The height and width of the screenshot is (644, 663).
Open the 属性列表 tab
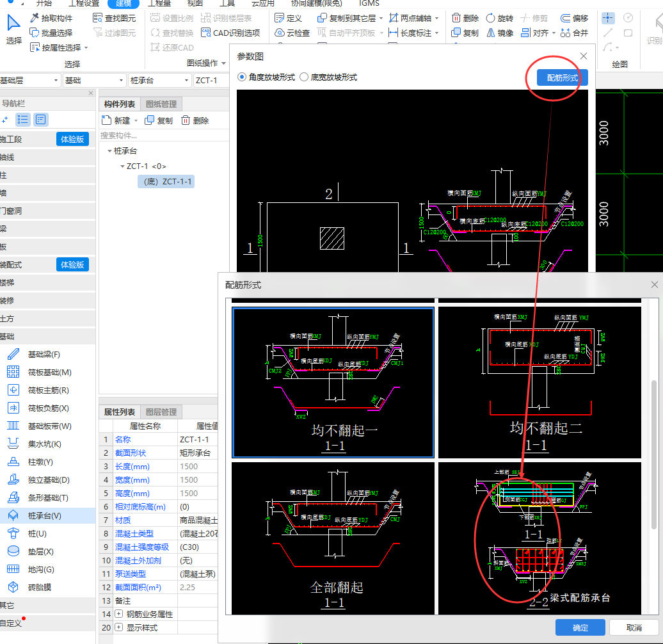point(120,412)
